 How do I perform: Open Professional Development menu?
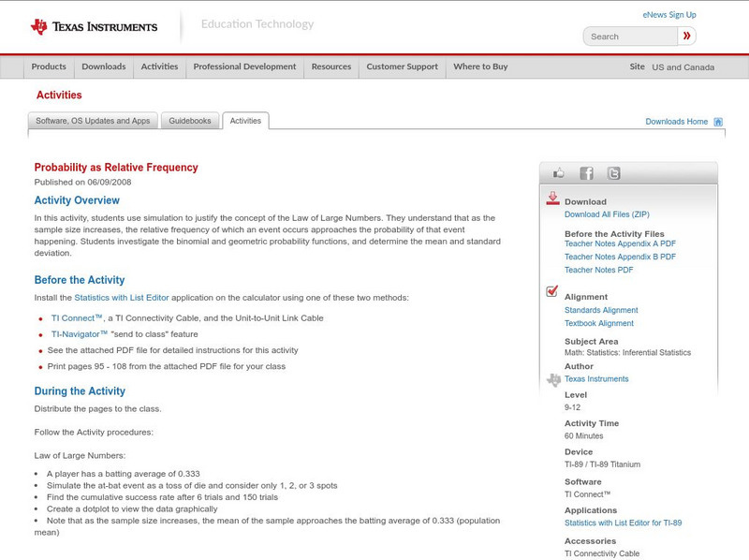click(x=244, y=66)
